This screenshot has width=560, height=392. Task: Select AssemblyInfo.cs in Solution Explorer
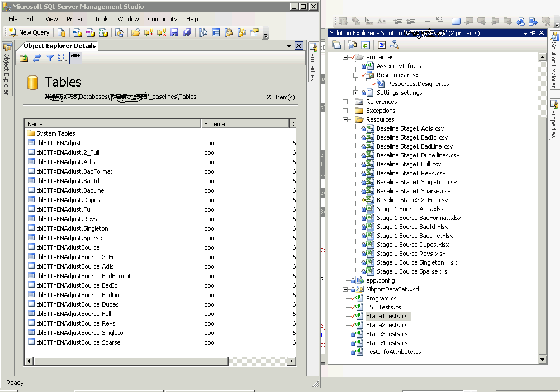(398, 66)
